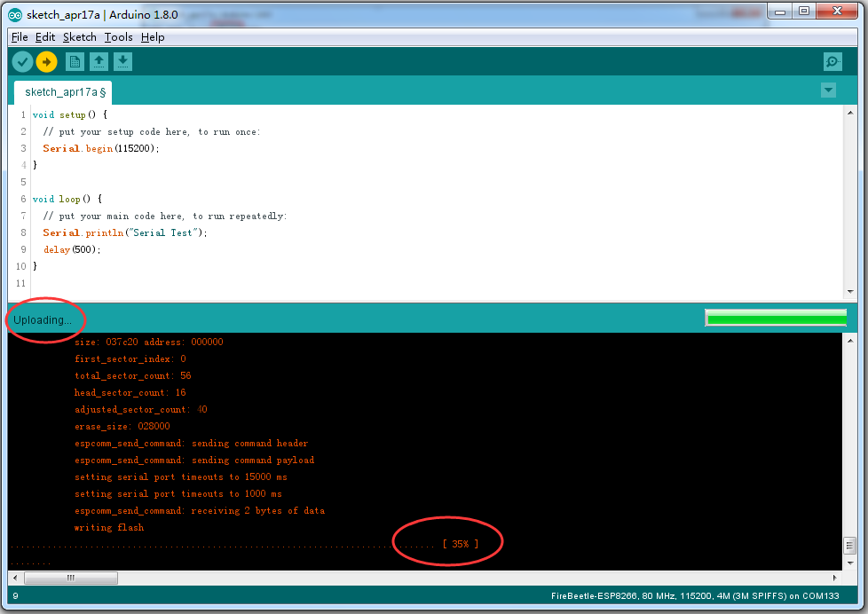Open the Serial Monitor magnifier icon
868x614 pixels.
(832, 61)
